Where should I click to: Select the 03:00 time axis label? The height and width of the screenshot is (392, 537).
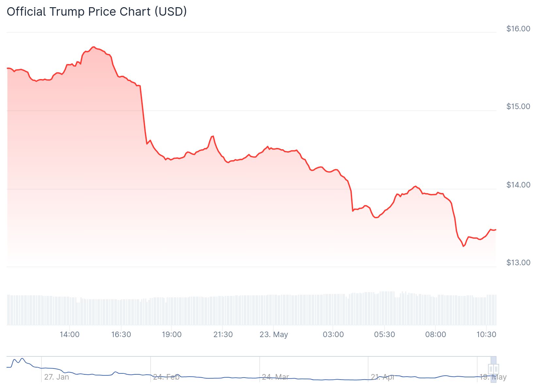point(333,335)
